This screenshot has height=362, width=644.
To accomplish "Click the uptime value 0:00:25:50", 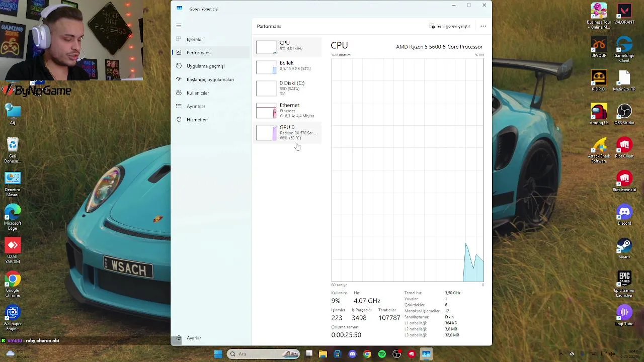I will point(346,335).
